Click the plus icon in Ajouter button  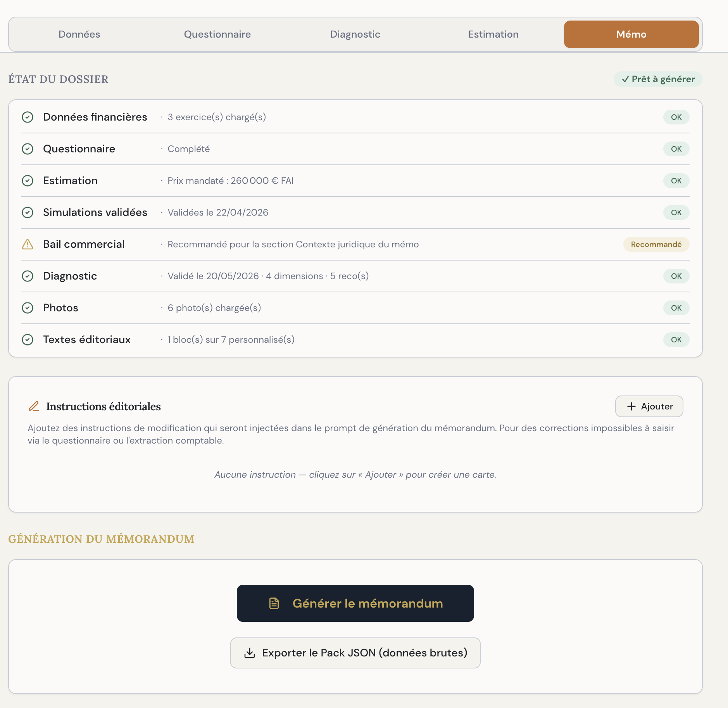[631, 406]
